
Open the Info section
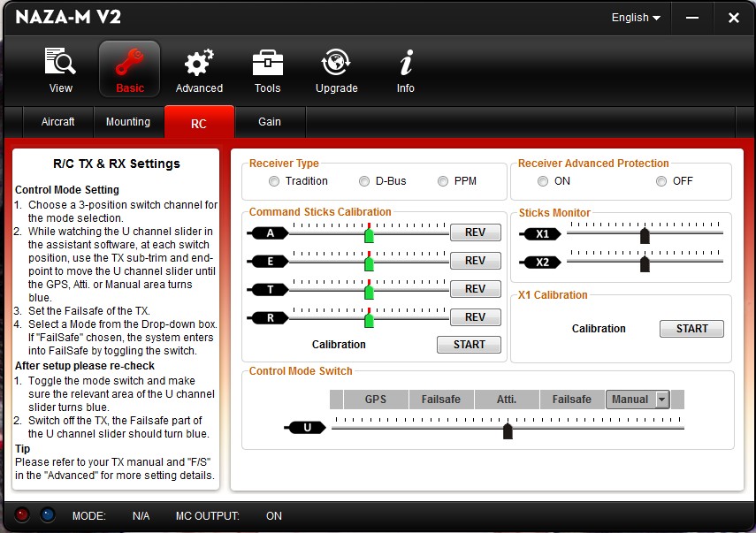[406, 70]
